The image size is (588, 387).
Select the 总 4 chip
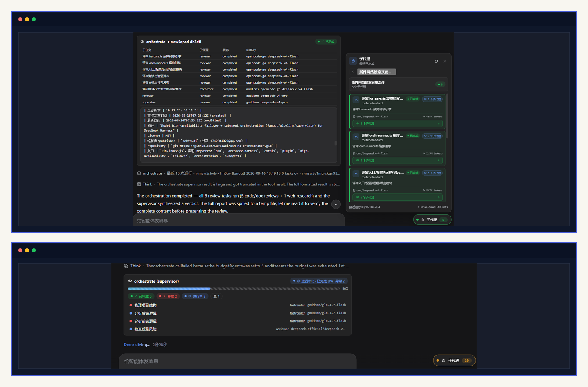pos(216,296)
